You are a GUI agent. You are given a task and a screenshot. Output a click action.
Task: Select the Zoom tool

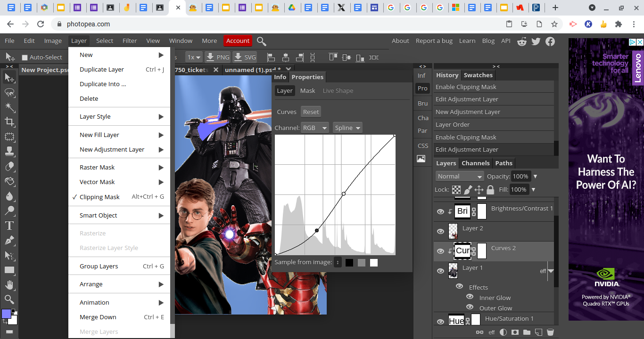[9, 299]
